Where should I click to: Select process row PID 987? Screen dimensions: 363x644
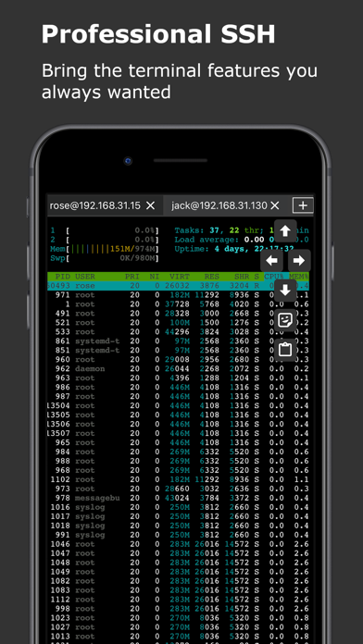(x=178, y=396)
